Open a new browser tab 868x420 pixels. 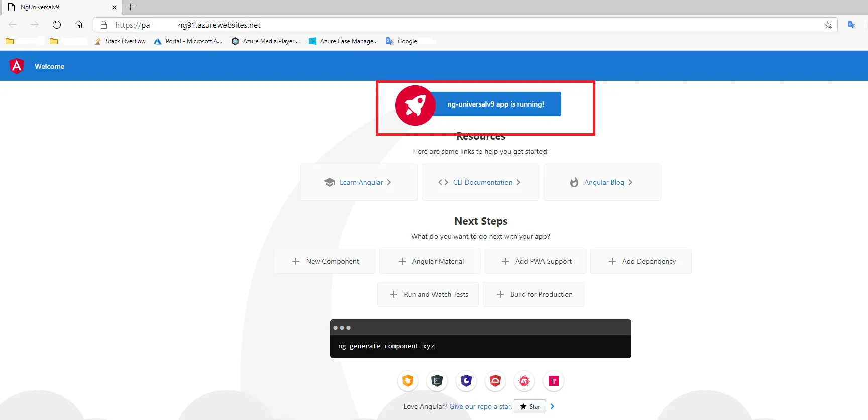(131, 7)
